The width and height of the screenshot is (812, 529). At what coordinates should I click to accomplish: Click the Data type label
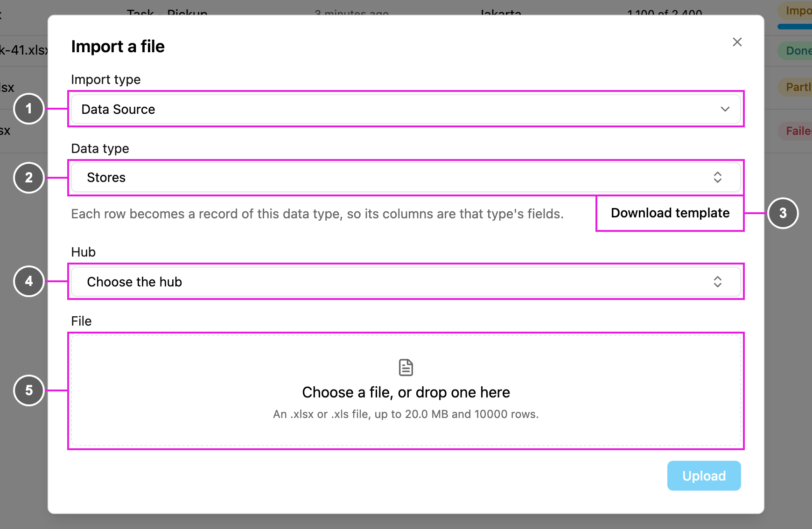100,149
